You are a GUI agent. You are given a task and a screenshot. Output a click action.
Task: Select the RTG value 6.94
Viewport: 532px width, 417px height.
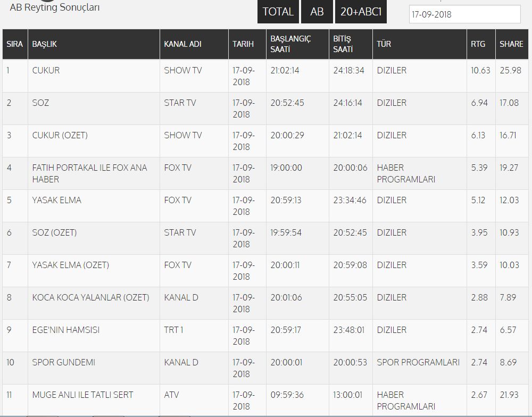pos(479,103)
